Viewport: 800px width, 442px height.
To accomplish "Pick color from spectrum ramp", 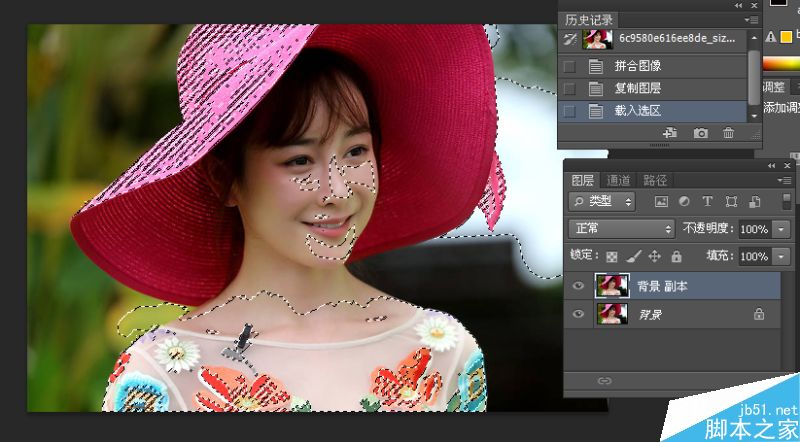I will pos(781,64).
